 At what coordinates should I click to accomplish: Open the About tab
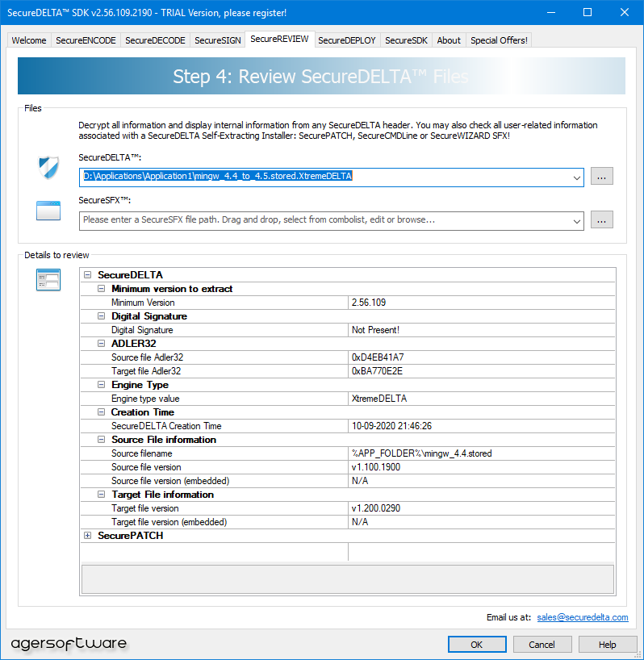[x=449, y=40]
